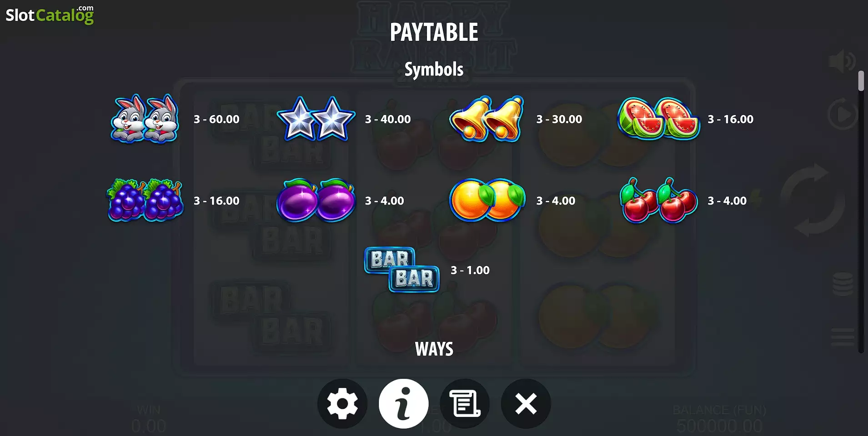Click the watermelon symbol

[658, 119]
